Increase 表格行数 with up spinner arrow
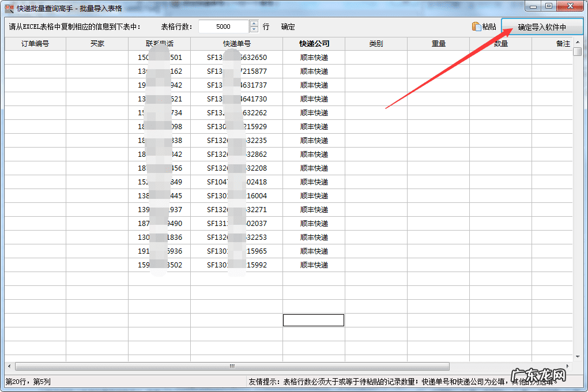The width and height of the screenshot is (588, 392). (254, 24)
